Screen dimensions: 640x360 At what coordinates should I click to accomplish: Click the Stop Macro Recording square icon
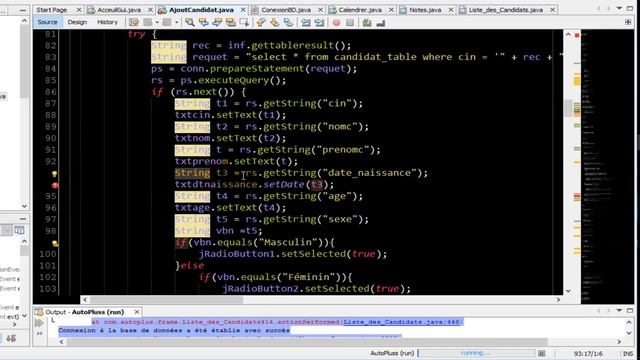pos(350,22)
